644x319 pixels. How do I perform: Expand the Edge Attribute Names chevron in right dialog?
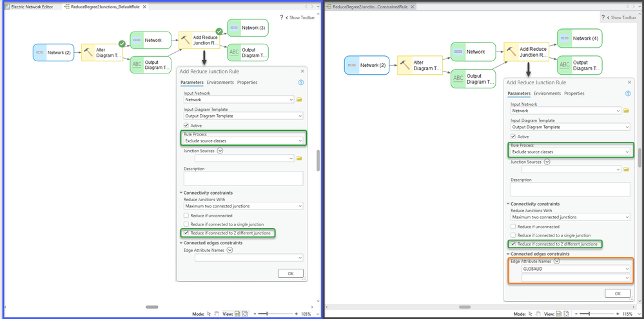pyautogui.click(x=557, y=261)
